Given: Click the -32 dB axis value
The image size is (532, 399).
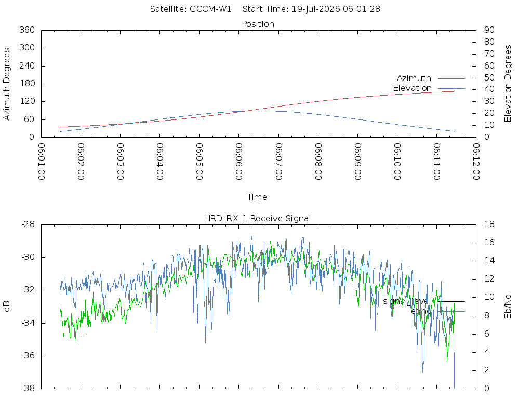Looking at the screenshot, I should click(x=28, y=290).
